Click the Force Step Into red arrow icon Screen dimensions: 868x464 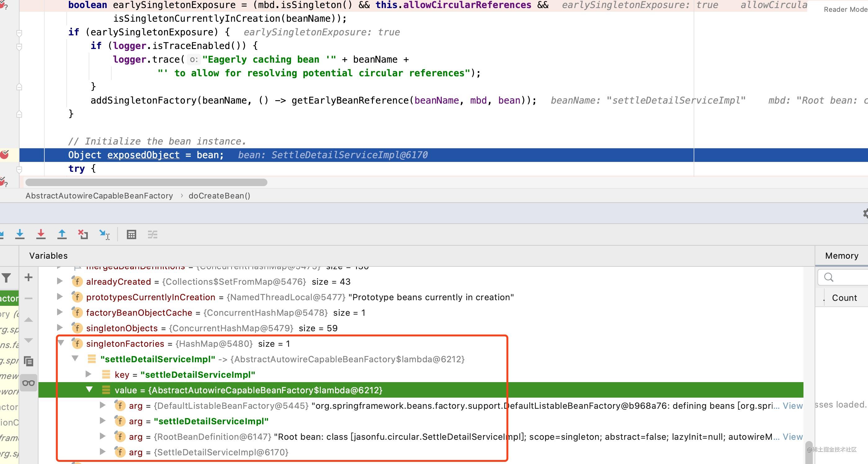click(41, 234)
